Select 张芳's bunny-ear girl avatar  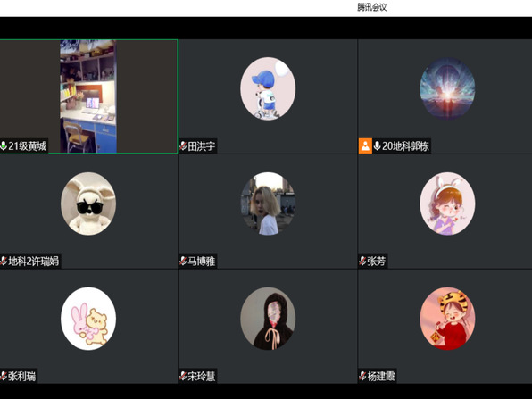tap(447, 204)
